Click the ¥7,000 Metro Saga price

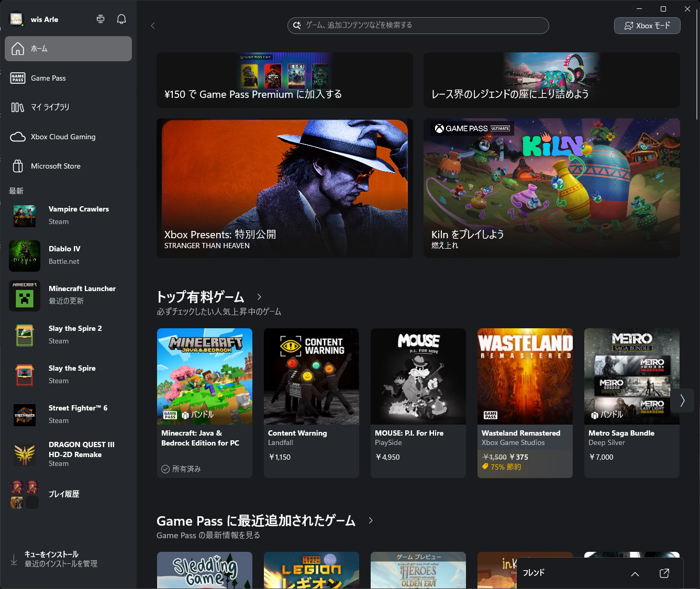tap(601, 457)
